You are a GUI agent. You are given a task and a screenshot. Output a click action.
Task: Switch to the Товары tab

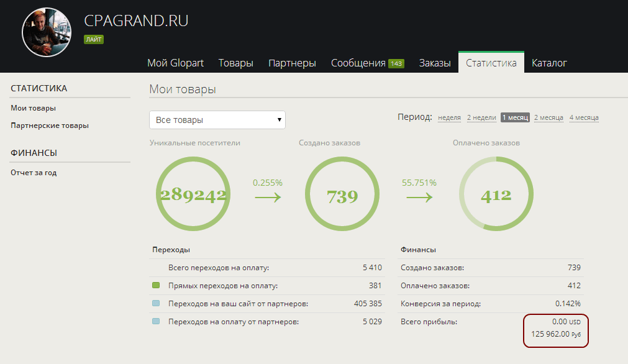(235, 63)
